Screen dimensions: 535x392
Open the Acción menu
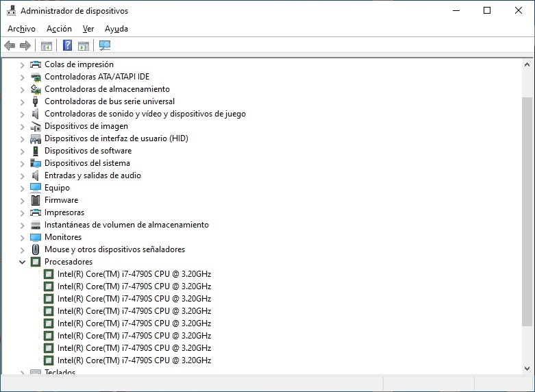59,29
